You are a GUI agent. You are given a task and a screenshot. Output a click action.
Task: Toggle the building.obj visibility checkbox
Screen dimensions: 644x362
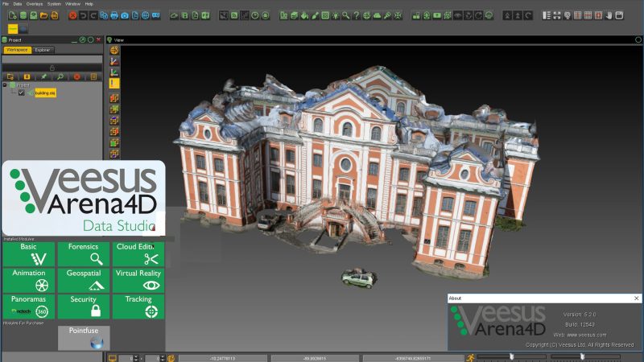click(21, 93)
